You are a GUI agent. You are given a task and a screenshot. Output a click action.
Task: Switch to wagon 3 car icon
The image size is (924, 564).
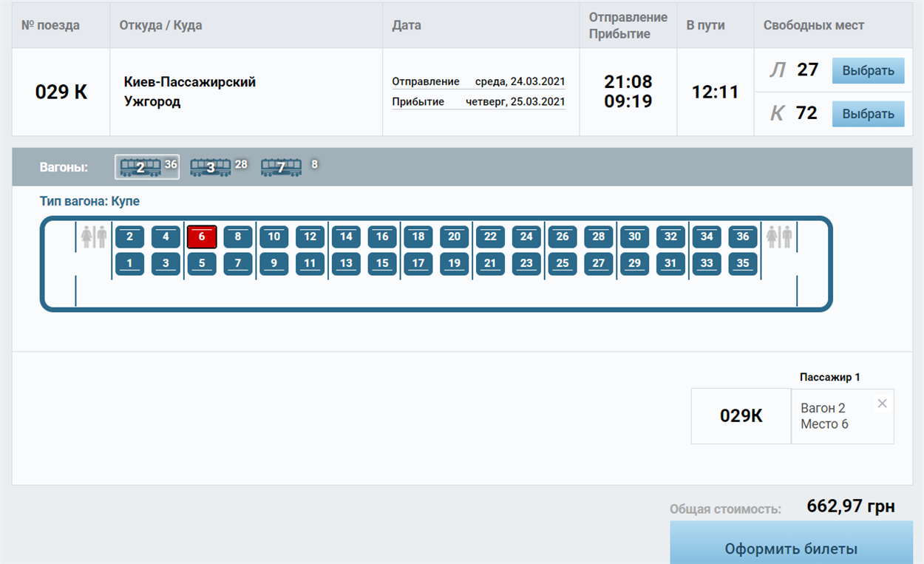[211, 167]
